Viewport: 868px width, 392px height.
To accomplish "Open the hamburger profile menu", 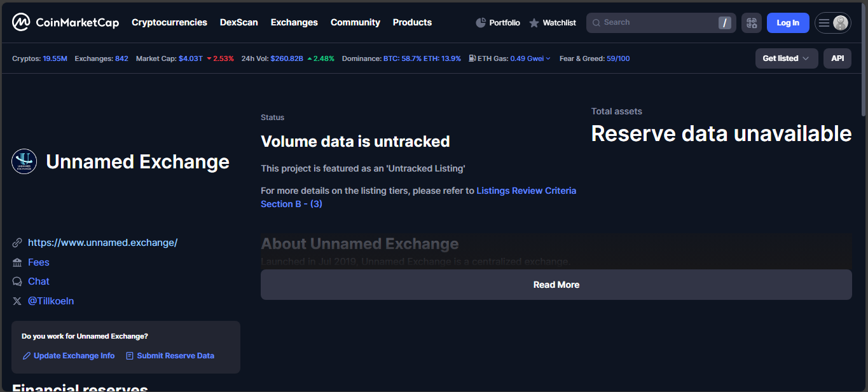I will (832, 23).
